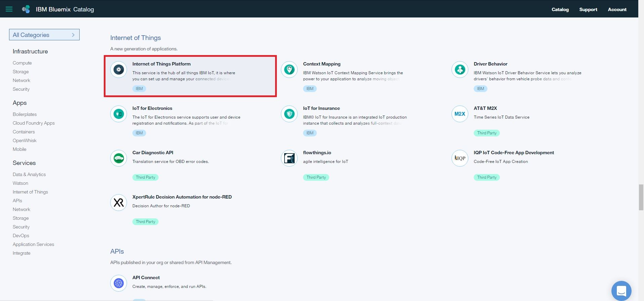
Task: Open the AT&T M2X service title
Action: tap(485, 108)
